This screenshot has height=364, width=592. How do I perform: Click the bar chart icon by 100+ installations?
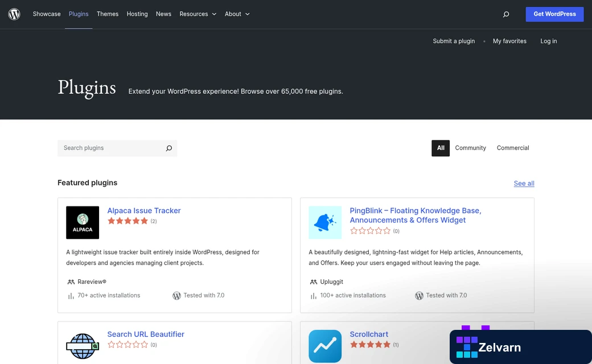(x=313, y=296)
